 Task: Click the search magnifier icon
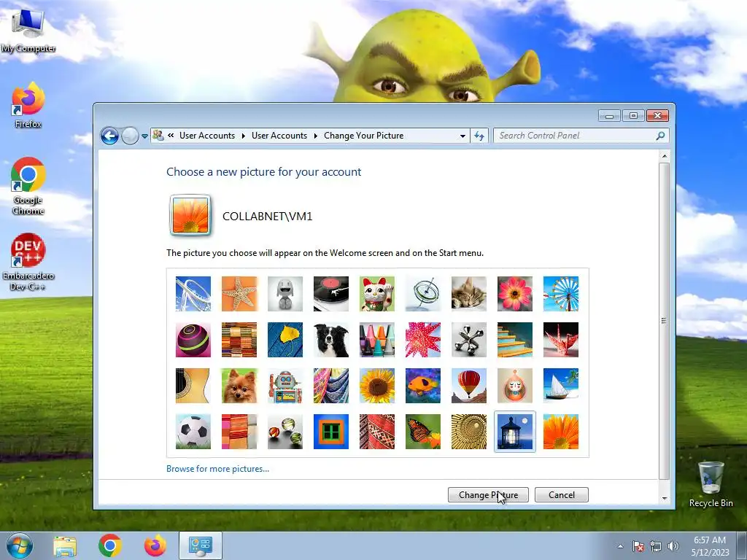click(x=660, y=136)
